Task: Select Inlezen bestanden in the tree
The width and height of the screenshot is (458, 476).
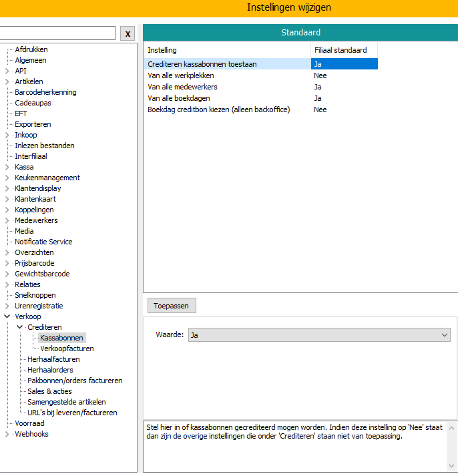Action: click(45, 146)
